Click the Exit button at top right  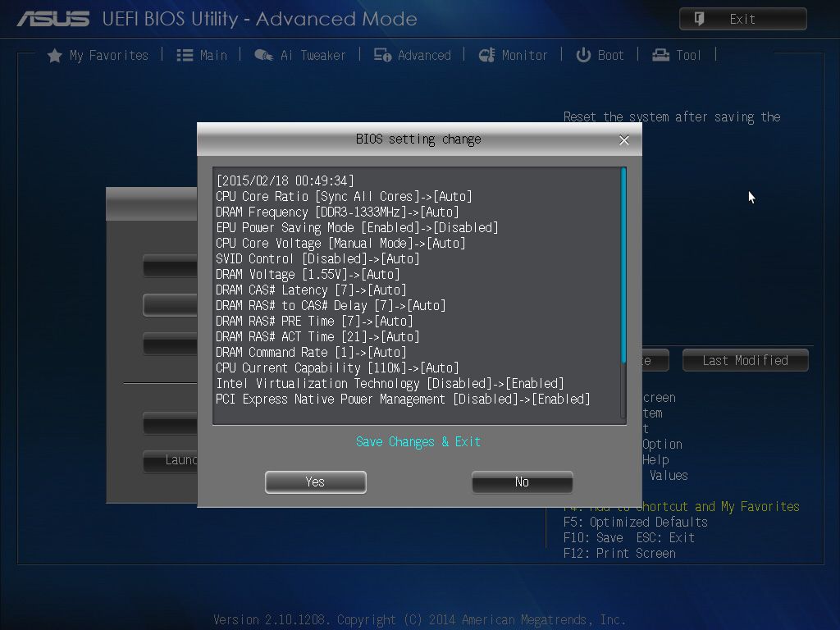tap(742, 19)
